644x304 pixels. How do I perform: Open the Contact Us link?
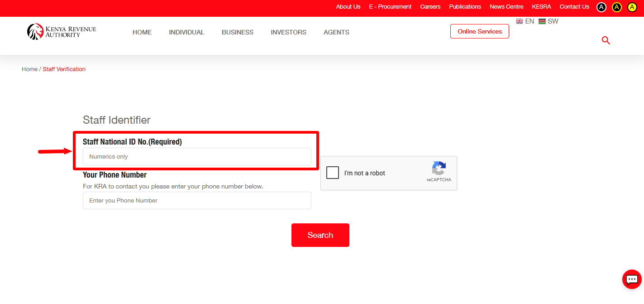point(574,7)
